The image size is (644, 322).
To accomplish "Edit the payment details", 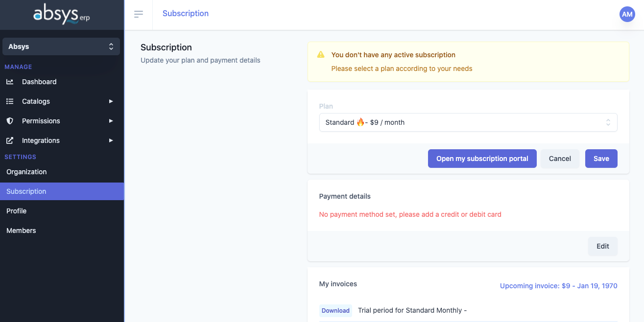I will [x=602, y=246].
